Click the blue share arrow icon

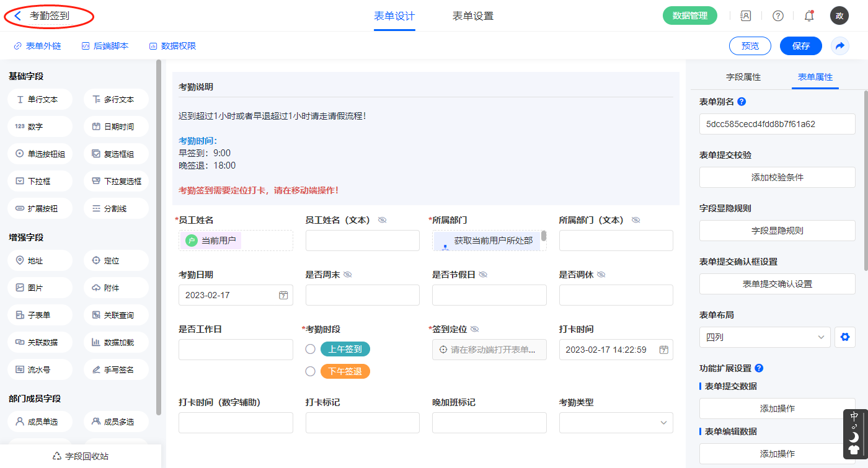(x=840, y=46)
